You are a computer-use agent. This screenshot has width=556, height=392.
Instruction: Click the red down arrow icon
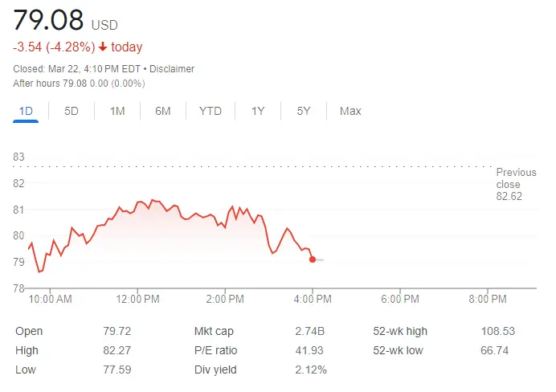pyautogui.click(x=103, y=47)
